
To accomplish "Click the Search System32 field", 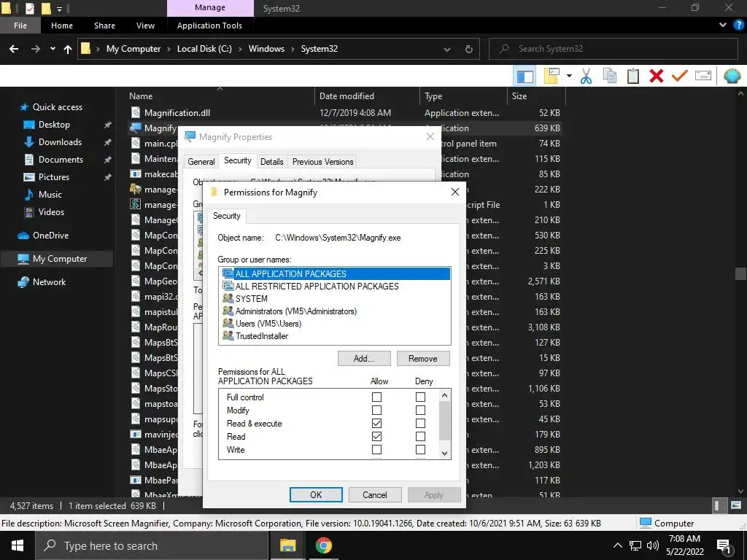I will [614, 49].
